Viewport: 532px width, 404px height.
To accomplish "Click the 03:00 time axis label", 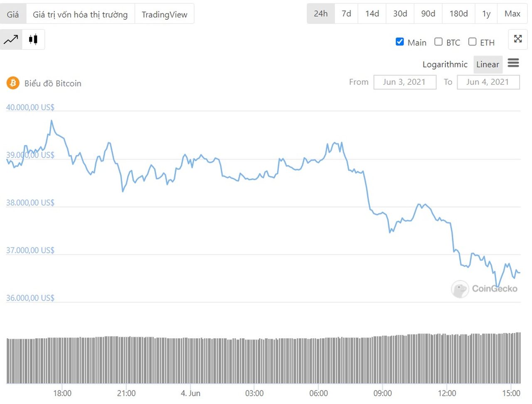I will [254, 393].
